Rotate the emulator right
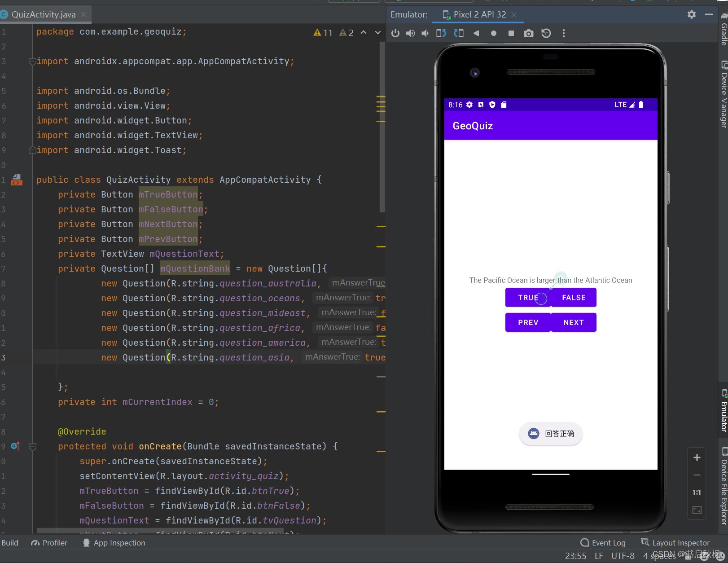The height and width of the screenshot is (563, 728). [458, 33]
